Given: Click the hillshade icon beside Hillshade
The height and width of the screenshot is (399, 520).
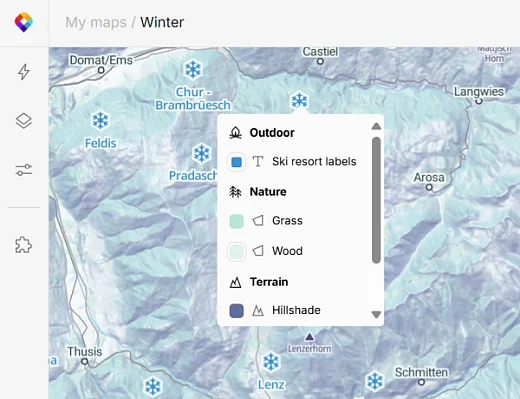Looking at the screenshot, I should (258, 310).
